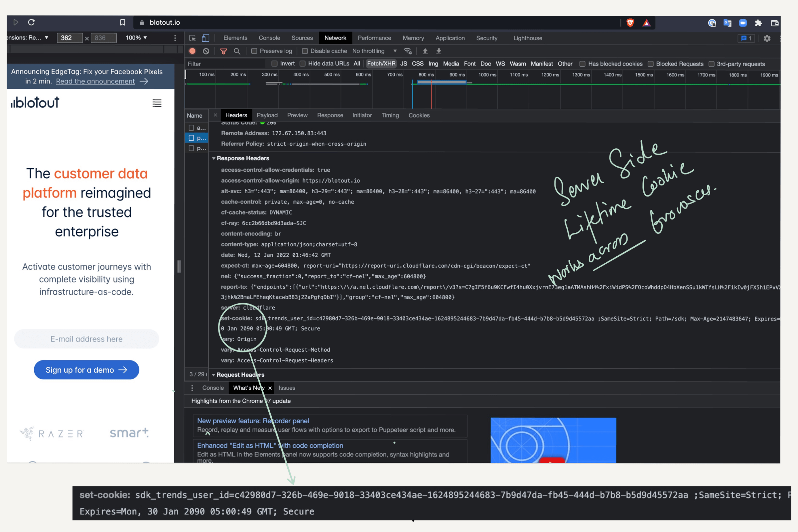Click the export HAR download icon
This screenshot has width=798, height=532.
pyautogui.click(x=439, y=51)
